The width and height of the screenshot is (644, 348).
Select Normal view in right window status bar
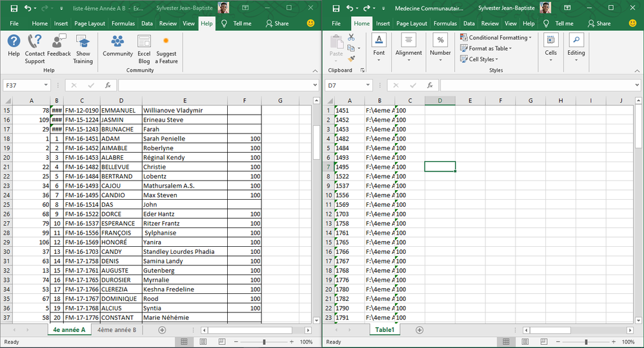click(x=506, y=342)
